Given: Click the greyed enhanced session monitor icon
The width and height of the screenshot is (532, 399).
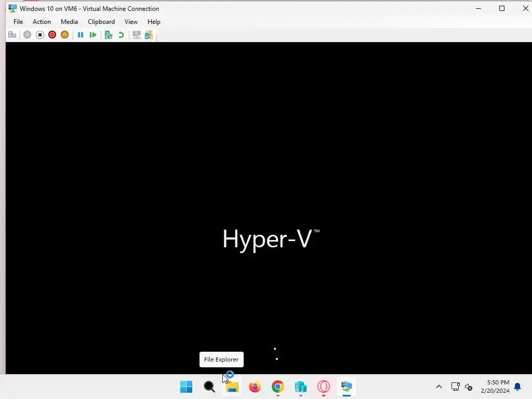Looking at the screenshot, I should point(137,35).
